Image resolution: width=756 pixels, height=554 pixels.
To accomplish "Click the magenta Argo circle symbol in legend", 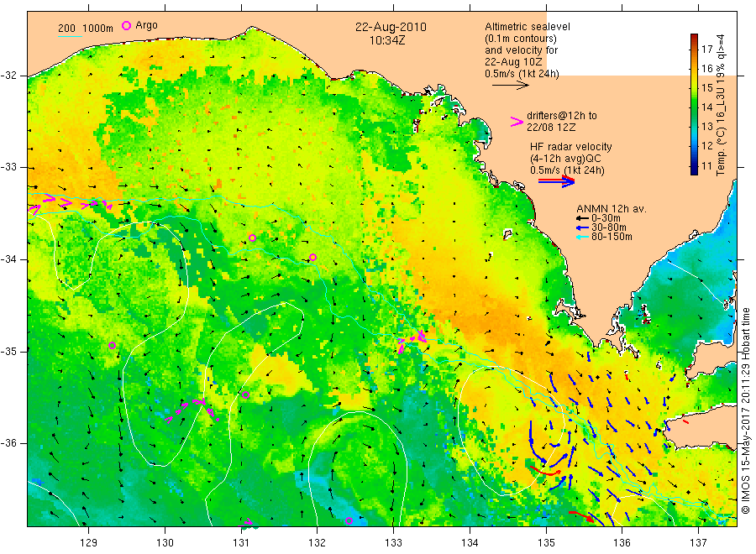I will tap(126, 25).
